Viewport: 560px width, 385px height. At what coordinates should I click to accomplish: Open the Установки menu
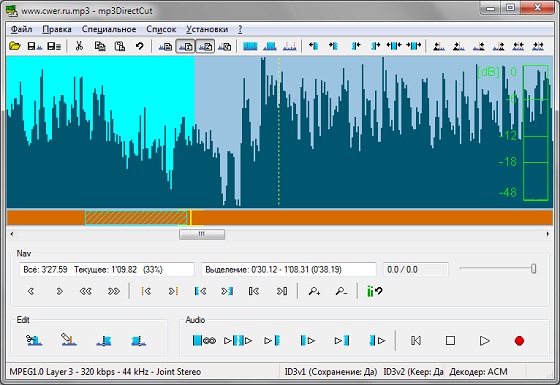click(207, 29)
